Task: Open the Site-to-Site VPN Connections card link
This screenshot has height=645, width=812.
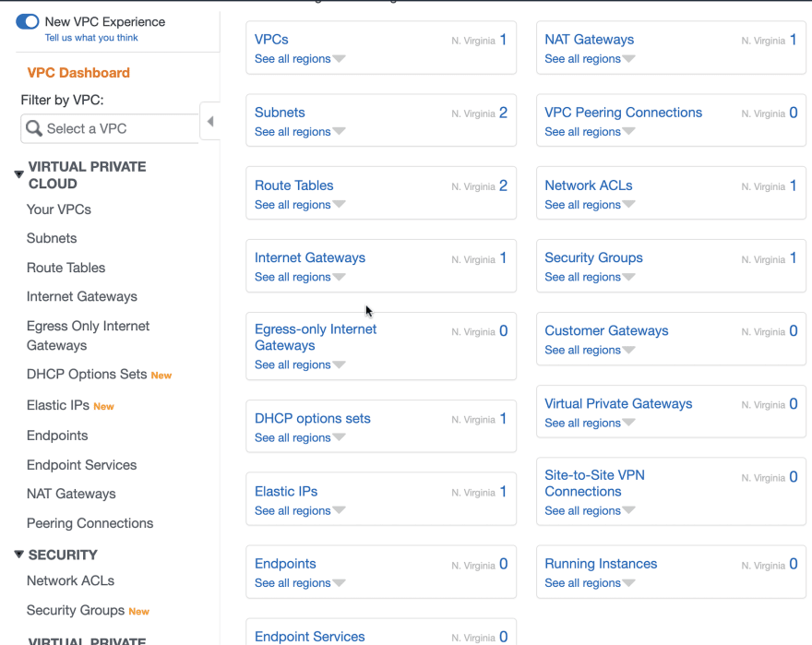Action: click(x=594, y=484)
